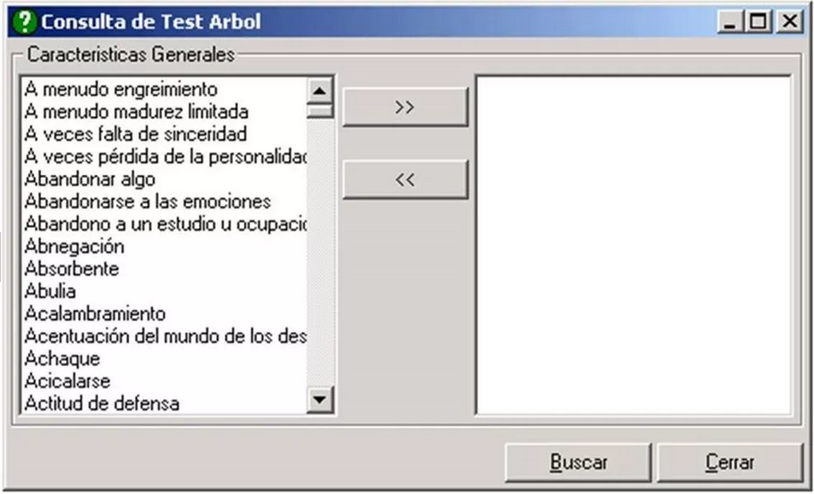The image size is (814, 494).
Task: Pick 'Abnegación' in the left list
Action: tap(74, 246)
